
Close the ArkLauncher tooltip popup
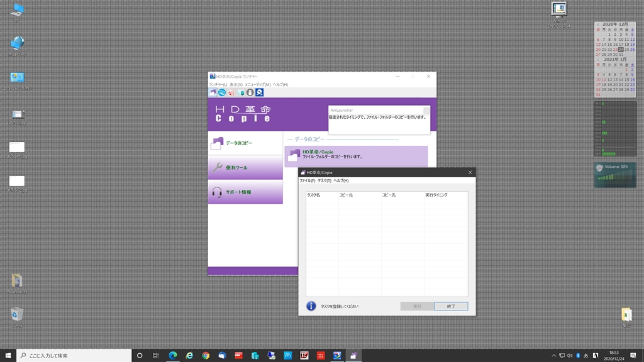coord(426,110)
